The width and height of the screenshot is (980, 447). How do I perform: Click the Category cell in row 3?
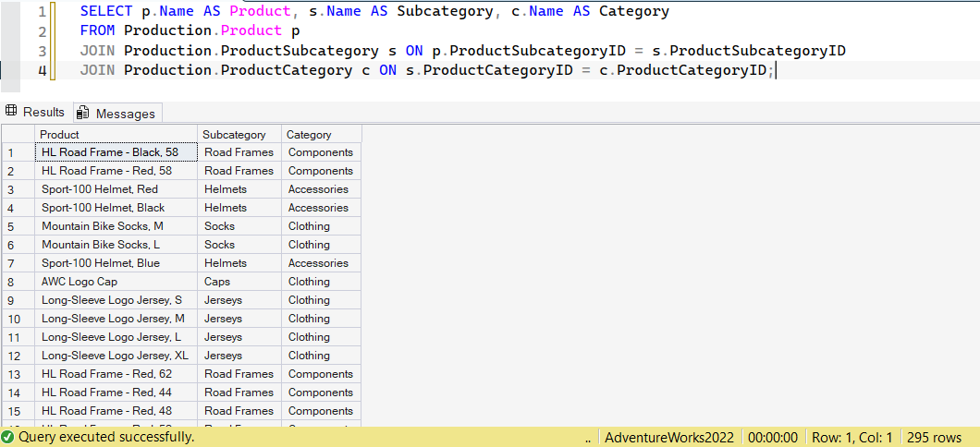[321, 189]
